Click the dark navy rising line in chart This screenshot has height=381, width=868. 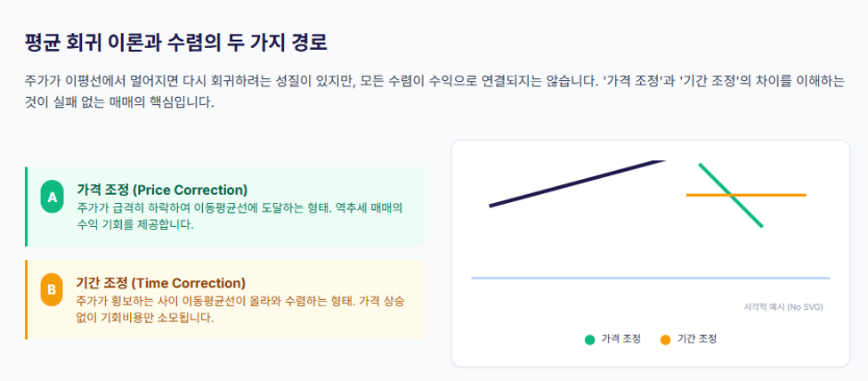tap(577, 183)
